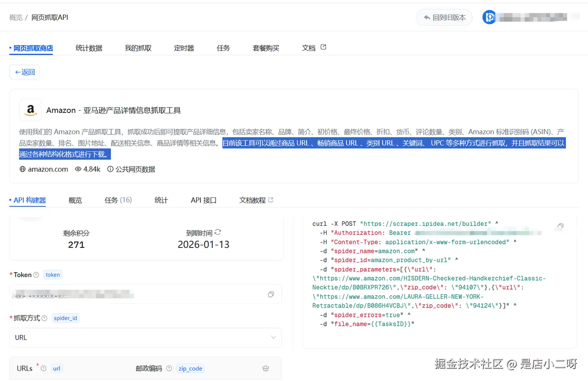
Task: Open the 我的抓取 tab
Action: pos(138,48)
